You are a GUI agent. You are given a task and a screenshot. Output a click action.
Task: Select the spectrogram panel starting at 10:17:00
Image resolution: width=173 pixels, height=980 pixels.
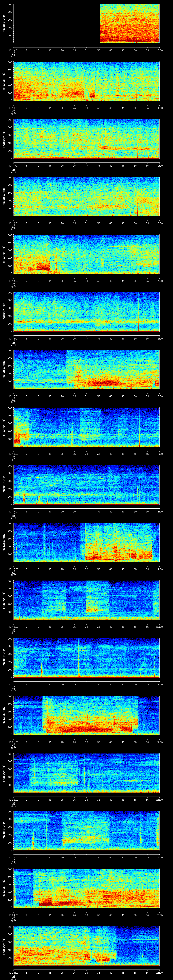click(x=86, y=485)
